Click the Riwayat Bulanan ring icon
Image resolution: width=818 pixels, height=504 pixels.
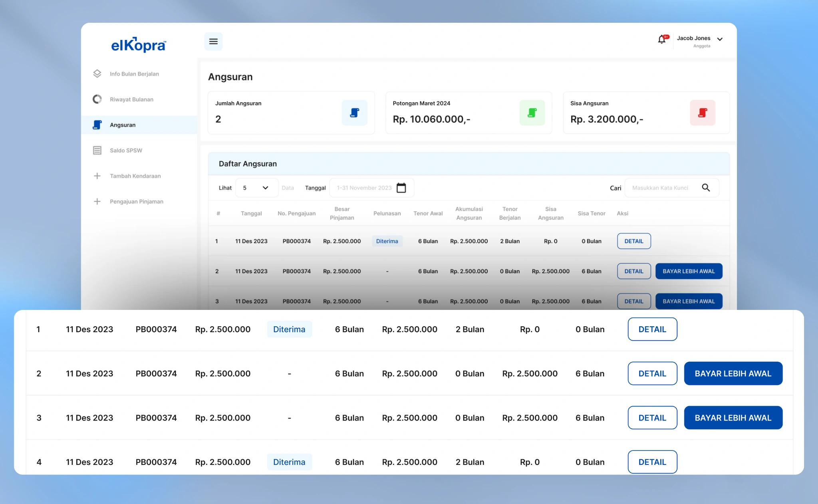[x=97, y=99]
